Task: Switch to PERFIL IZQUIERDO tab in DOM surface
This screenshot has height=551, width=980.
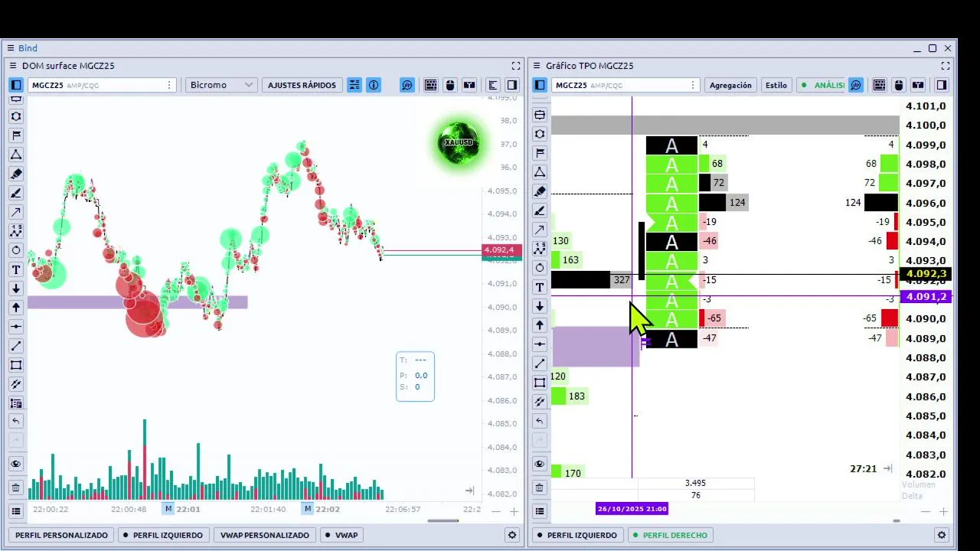Action: coord(162,535)
